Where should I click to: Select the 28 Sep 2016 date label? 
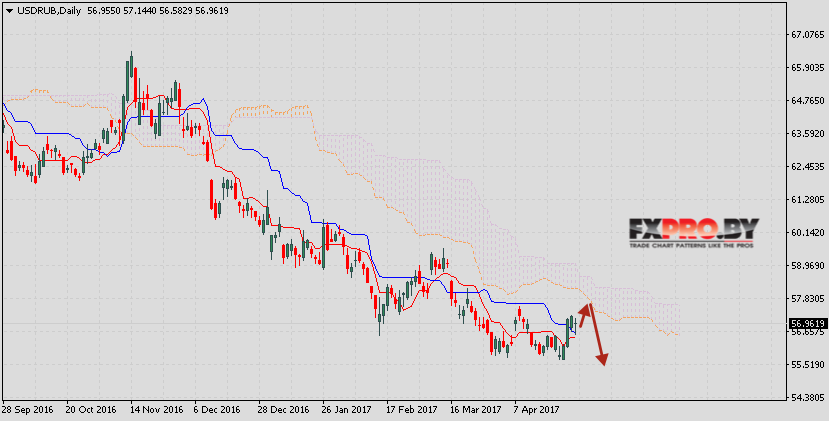click(27, 410)
